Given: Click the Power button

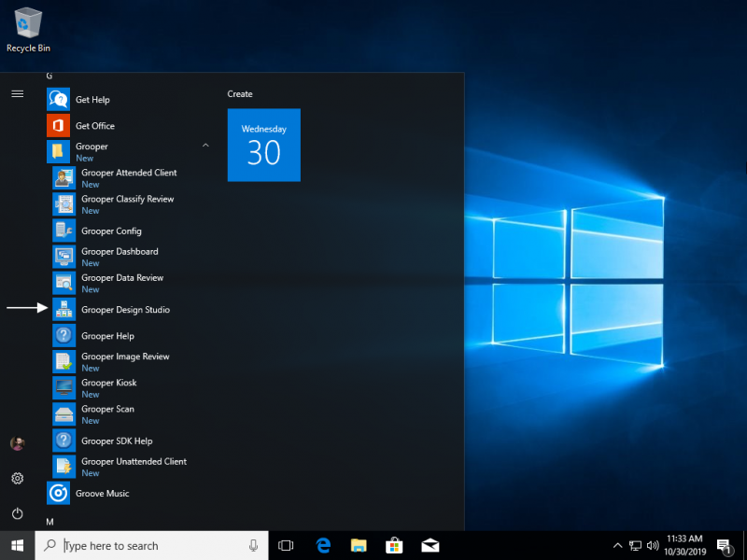Looking at the screenshot, I should (x=17, y=513).
